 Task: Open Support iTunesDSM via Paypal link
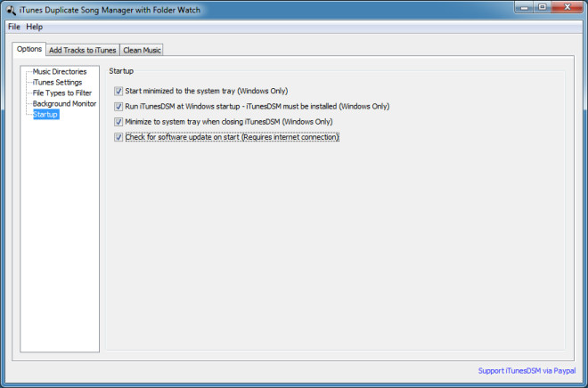click(527, 371)
